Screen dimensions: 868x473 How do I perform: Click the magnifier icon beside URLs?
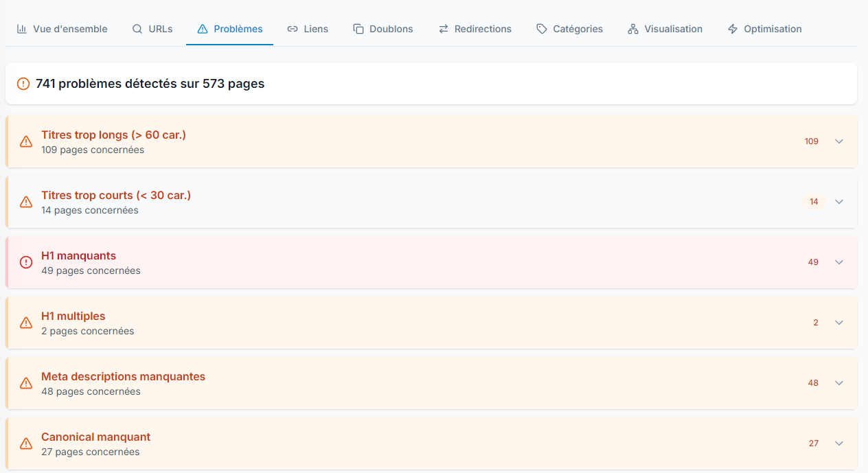pyautogui.click(x=137, y=29)
